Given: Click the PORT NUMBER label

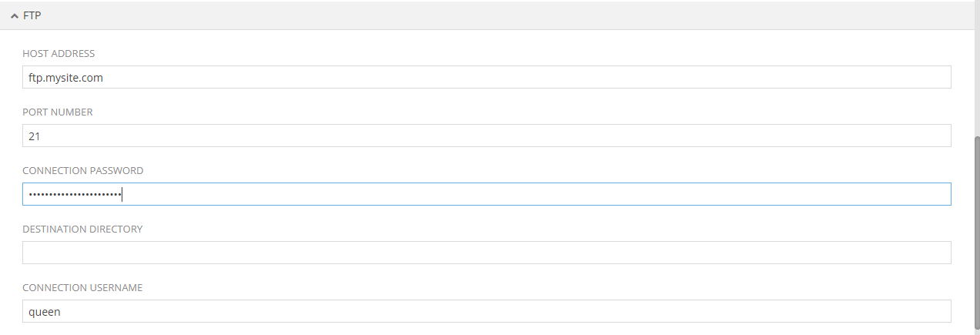Looking at the screenshot, I should pyautogui.click(x=58, y=112).
